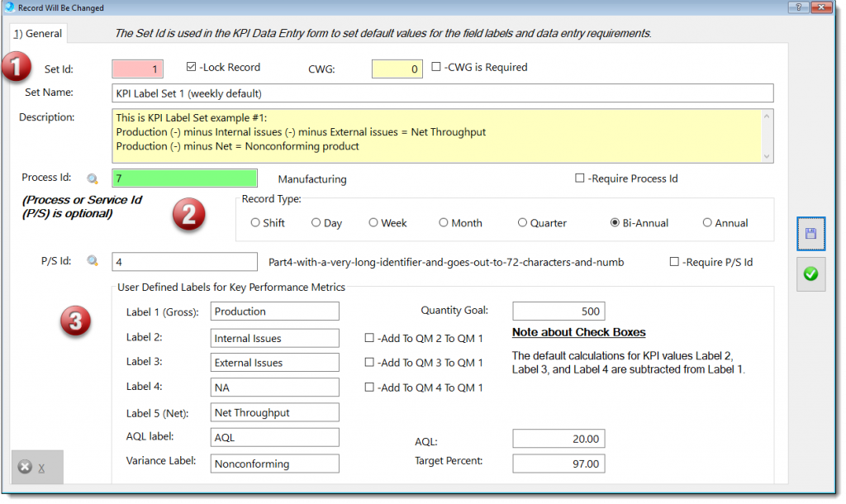Click the Description scrollbar down arrow
Viewport: 846px width, 504px height.
767,156
